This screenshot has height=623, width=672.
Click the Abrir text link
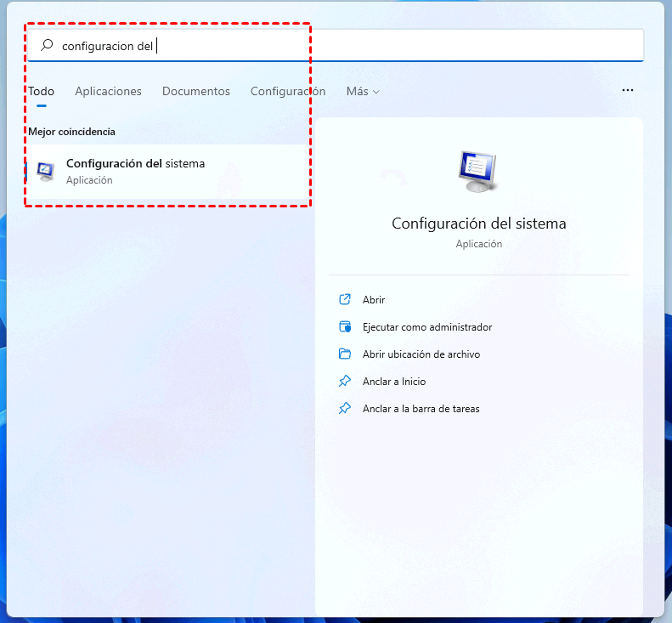point(374,300)
